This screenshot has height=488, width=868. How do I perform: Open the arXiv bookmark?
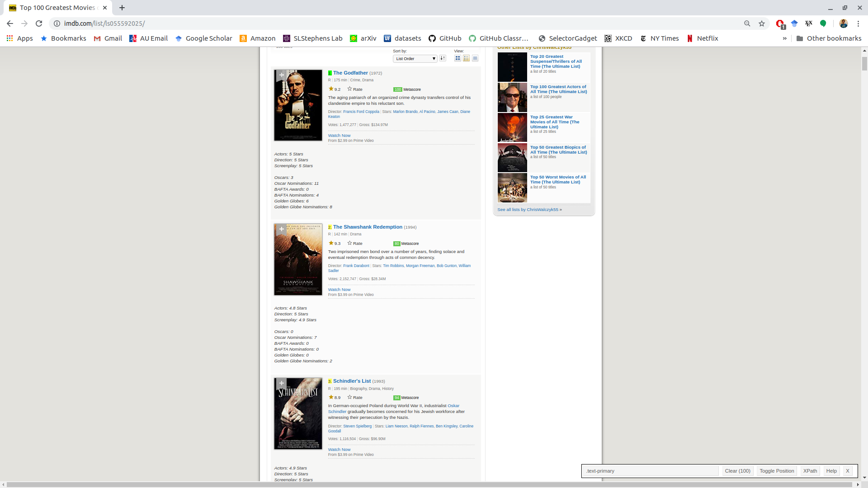(x=363, y=38)
